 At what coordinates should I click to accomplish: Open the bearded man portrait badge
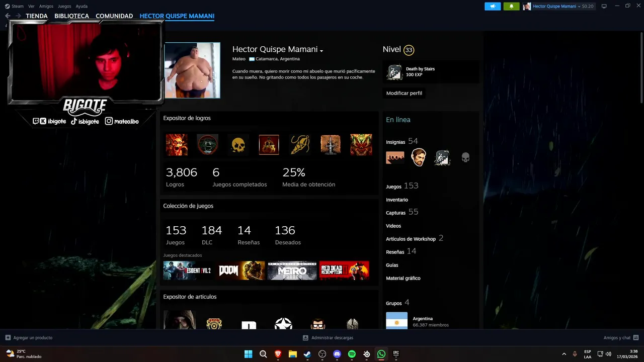(419, 158)
